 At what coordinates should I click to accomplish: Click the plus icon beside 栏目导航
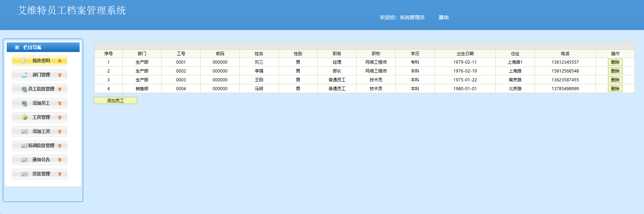tap(17, 47)
